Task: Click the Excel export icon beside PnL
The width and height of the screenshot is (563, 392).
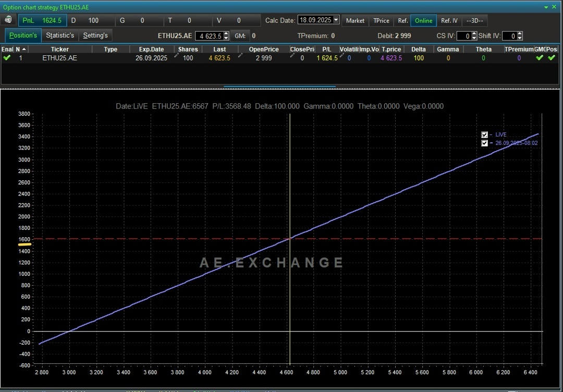Action: 8,20
